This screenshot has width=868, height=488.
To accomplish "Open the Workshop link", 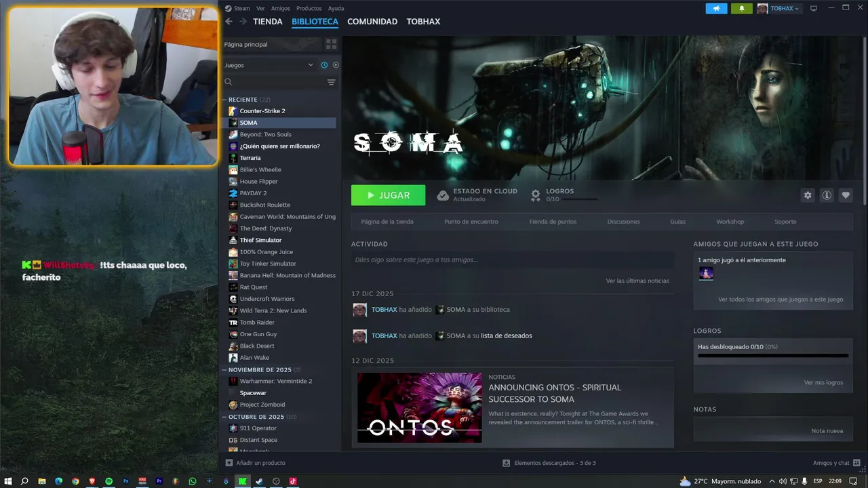I will pos(730,222).
